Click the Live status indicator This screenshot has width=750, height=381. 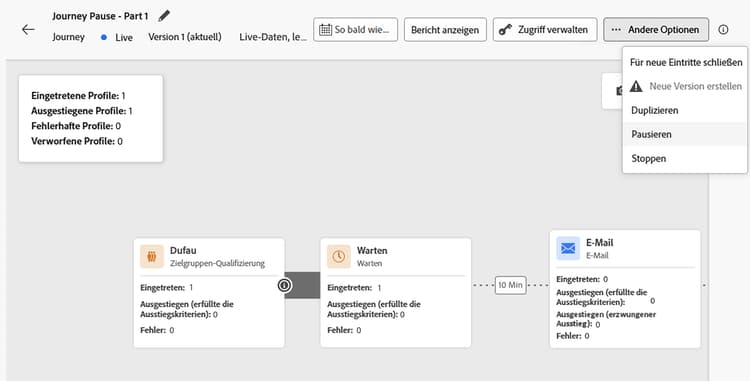click(x=117, y=37)
